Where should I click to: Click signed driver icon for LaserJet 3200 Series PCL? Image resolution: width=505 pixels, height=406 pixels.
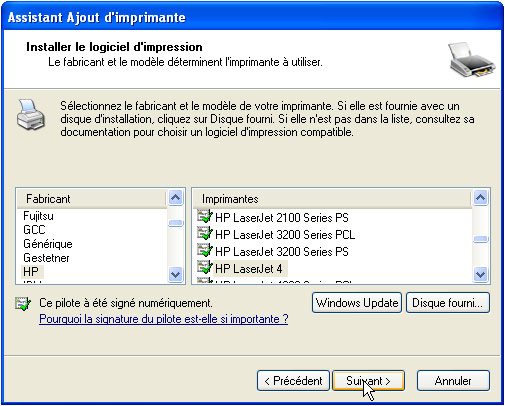point(205,233)
